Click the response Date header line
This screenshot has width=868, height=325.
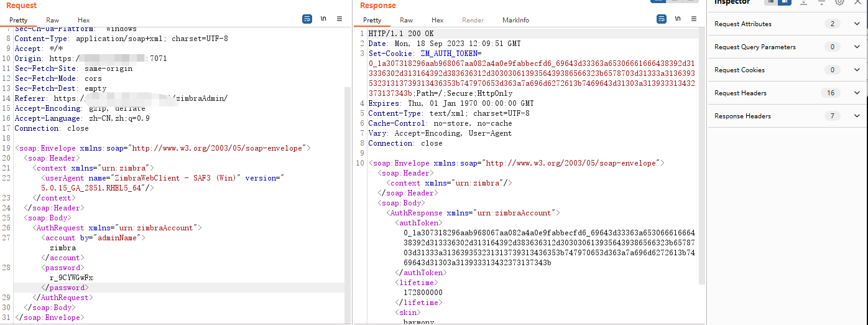[445, 44]
